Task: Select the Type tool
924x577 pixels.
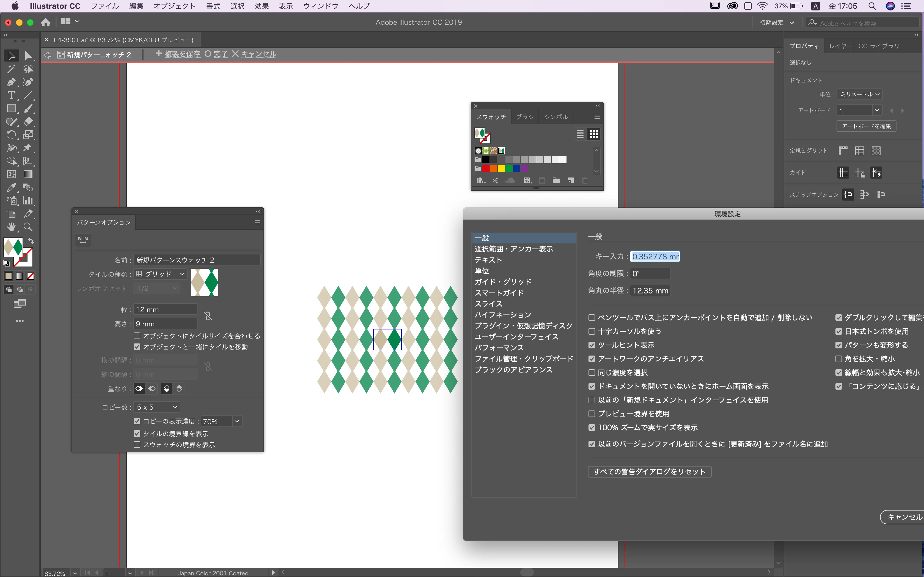Action: pos(11,95)
